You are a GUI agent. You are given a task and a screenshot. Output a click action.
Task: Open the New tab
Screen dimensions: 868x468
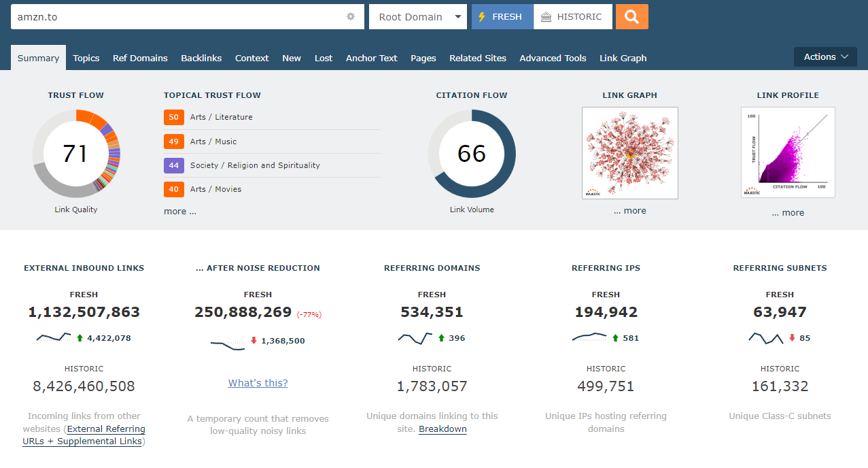292,58
